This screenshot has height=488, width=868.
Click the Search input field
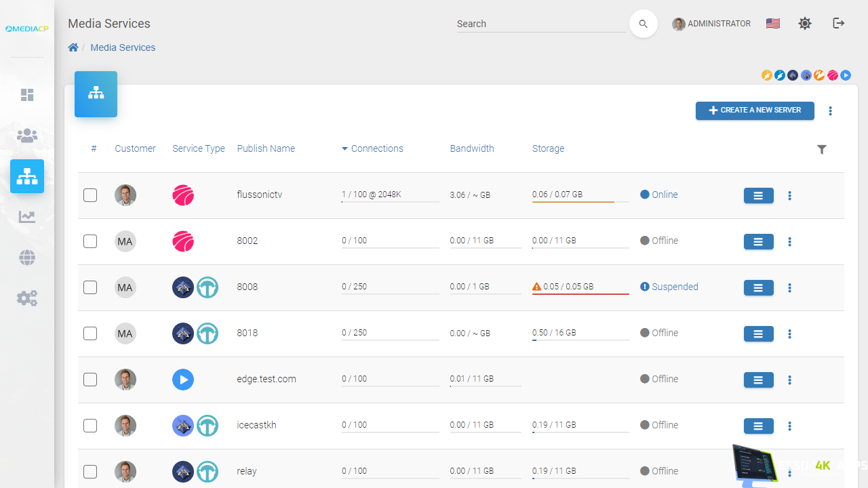tap(541, 24)
